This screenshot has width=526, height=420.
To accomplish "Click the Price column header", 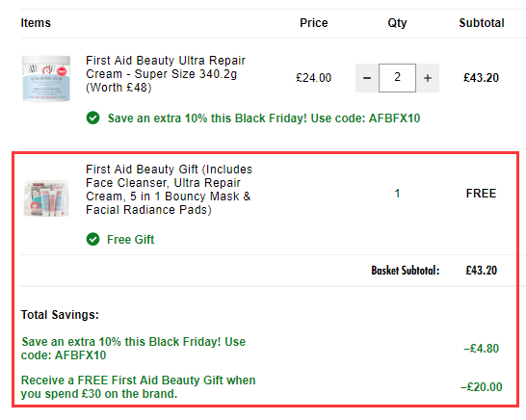I will [314, 23].
